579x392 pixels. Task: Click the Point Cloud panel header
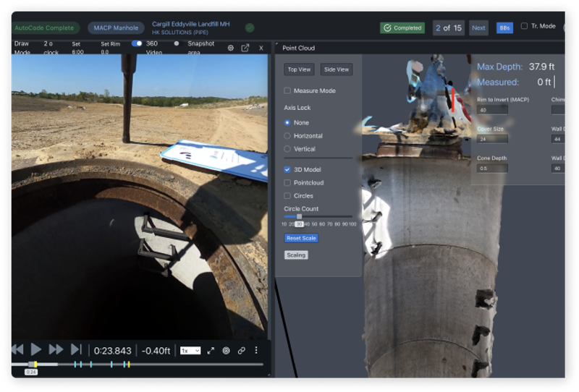(298, 48)
